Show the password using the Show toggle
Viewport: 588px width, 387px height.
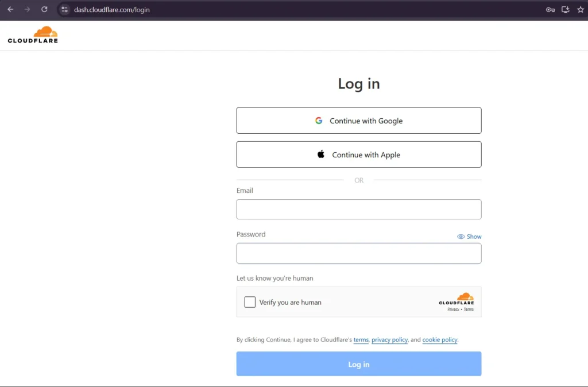[x=474, y=236]
